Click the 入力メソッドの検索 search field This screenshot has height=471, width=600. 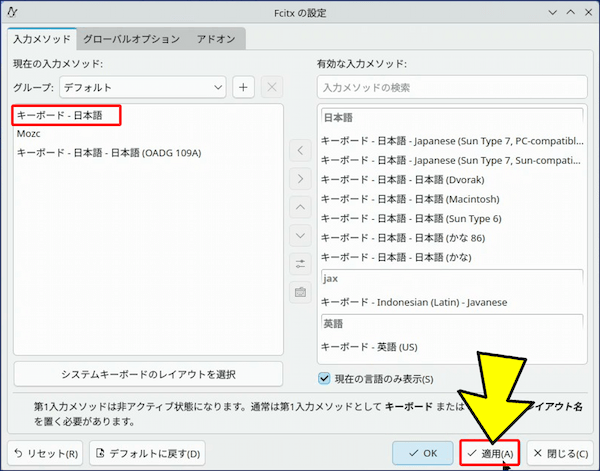click(x=451, y=87)
